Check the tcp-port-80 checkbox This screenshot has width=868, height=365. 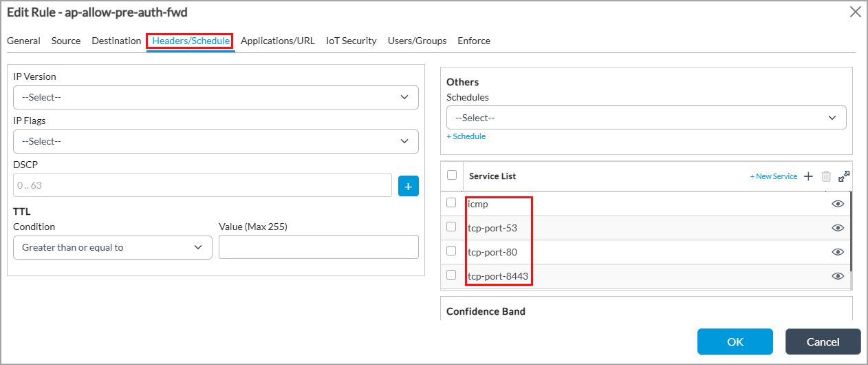click(x=451, y=251)
